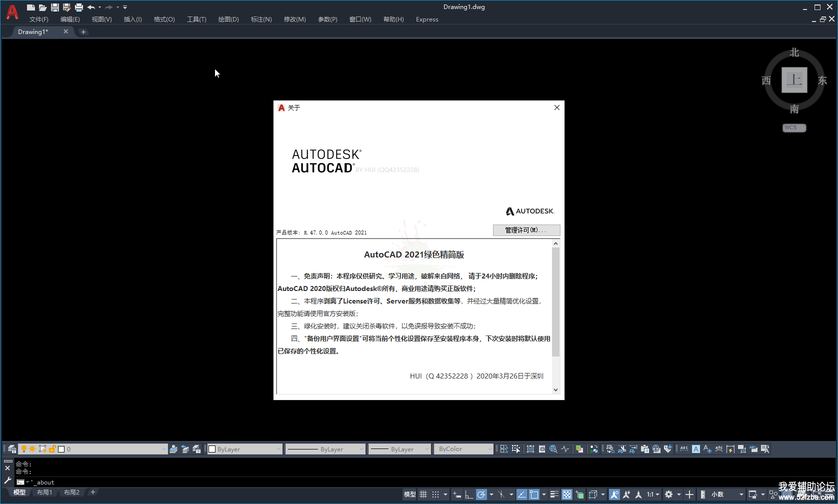
Task: Toggle layer 0 on/off lightbulb icon
Action: coord(23,449)
